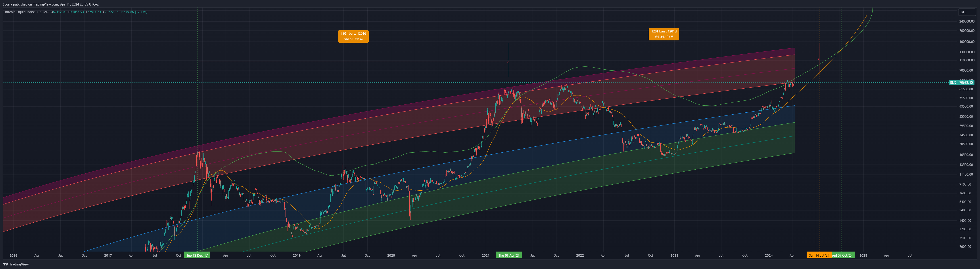Click the 90000.00 price axis label
The height and width of the screenshot is (269, 980).
coord(967,70)
